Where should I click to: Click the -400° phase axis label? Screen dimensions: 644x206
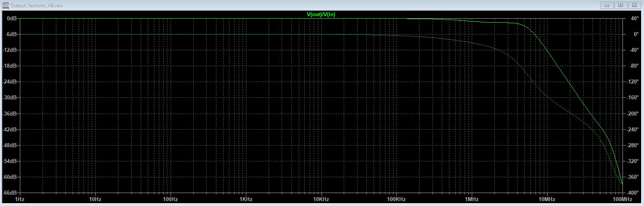pos(633,193)
